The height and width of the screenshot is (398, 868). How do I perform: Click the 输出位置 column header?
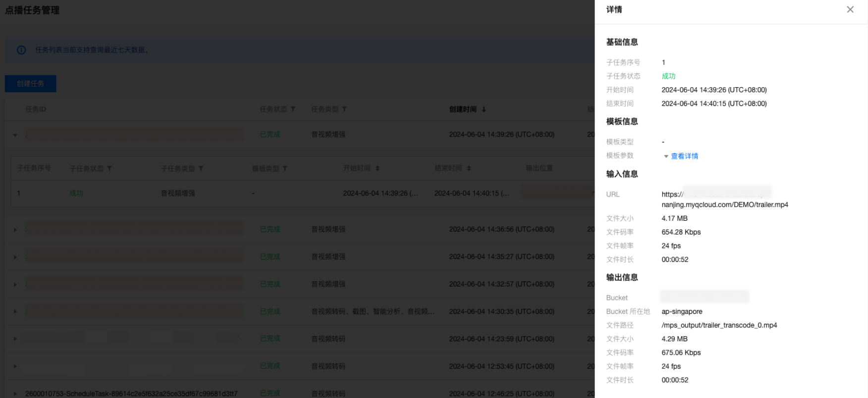[x=540, y=168]
